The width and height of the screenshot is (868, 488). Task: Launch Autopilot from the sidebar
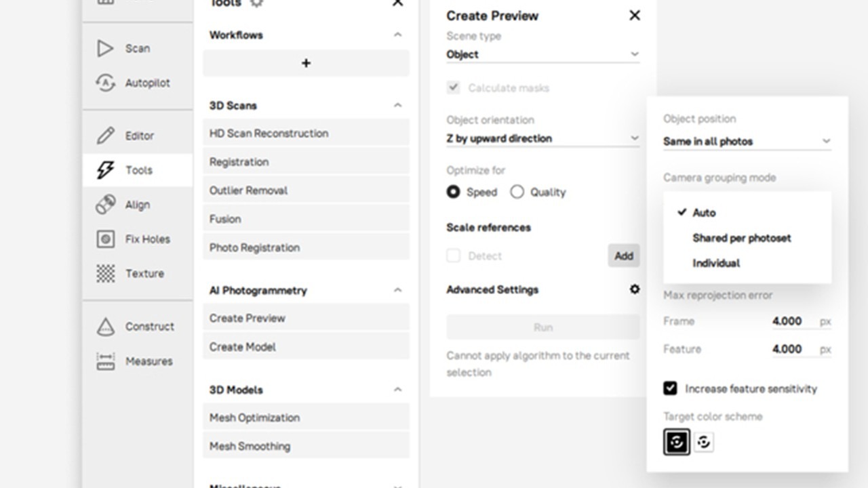point(105,83)
